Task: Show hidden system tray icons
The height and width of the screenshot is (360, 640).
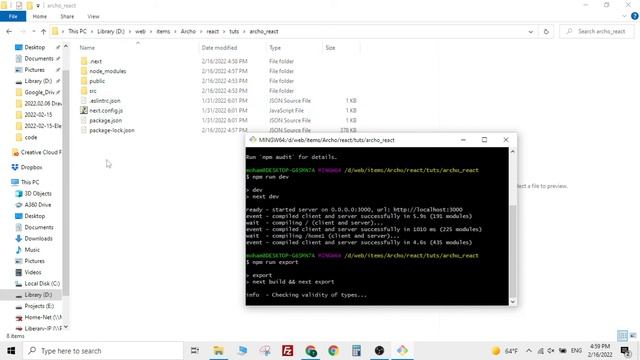Action: coord(529,351)
